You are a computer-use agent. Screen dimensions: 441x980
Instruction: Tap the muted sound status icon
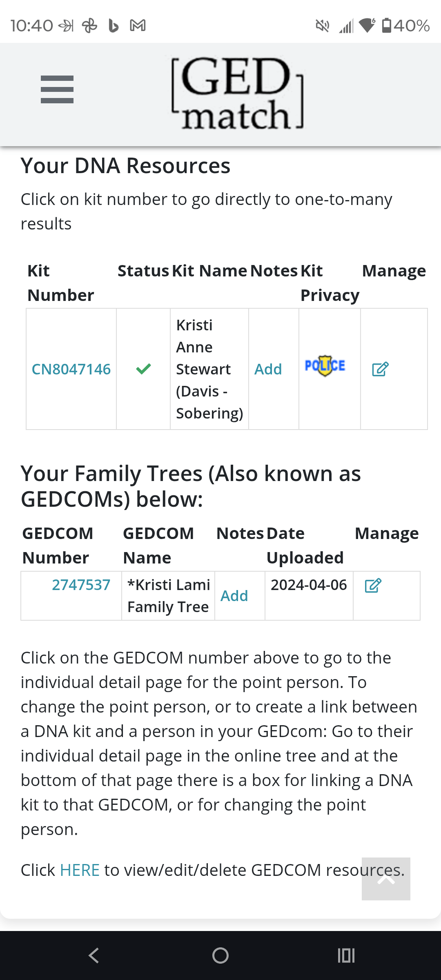click(x=322, y=26)
